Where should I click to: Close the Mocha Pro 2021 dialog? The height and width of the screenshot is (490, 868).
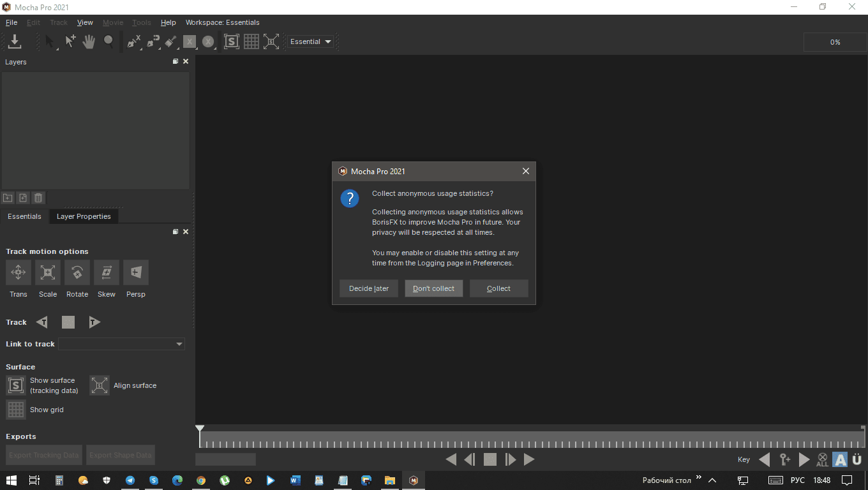[526, 171]
